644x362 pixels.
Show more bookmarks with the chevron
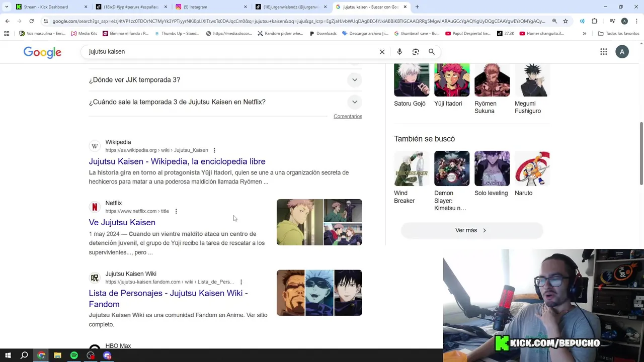pyautogui.click(x=584, y=34)
